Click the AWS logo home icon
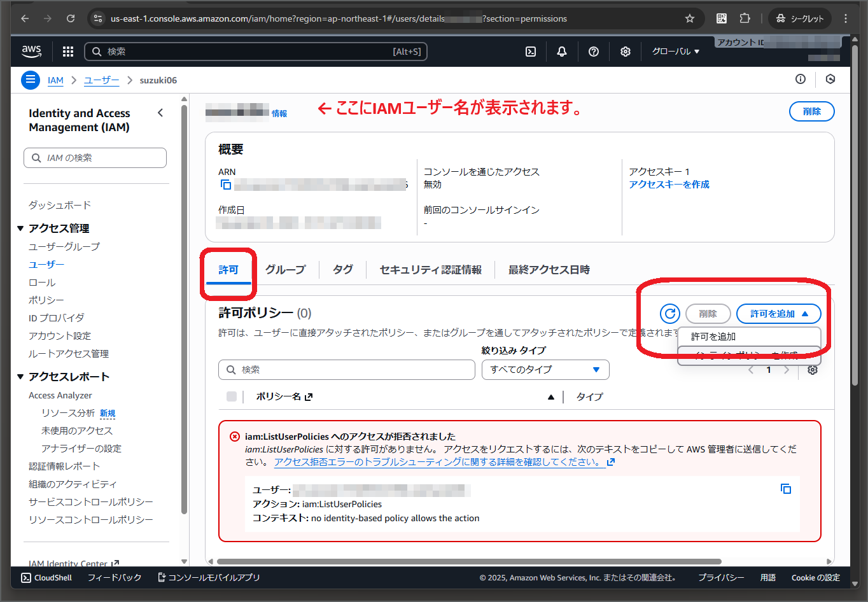 pyautogui.click(x=31, y=52)
